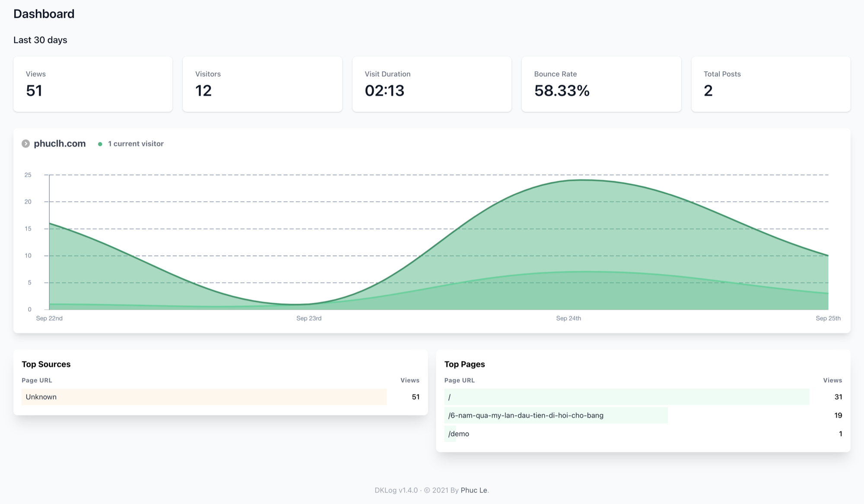This screenshot has width=864, height=504.
Task: Click the Bounce Rate card
Action: tap(601, 84)
